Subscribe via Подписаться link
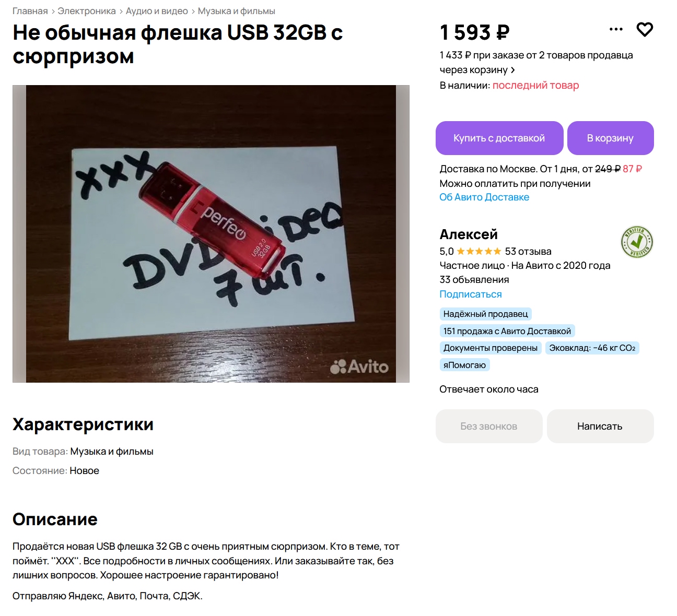Viewport: 677px width, 616px height. point(471,294)
